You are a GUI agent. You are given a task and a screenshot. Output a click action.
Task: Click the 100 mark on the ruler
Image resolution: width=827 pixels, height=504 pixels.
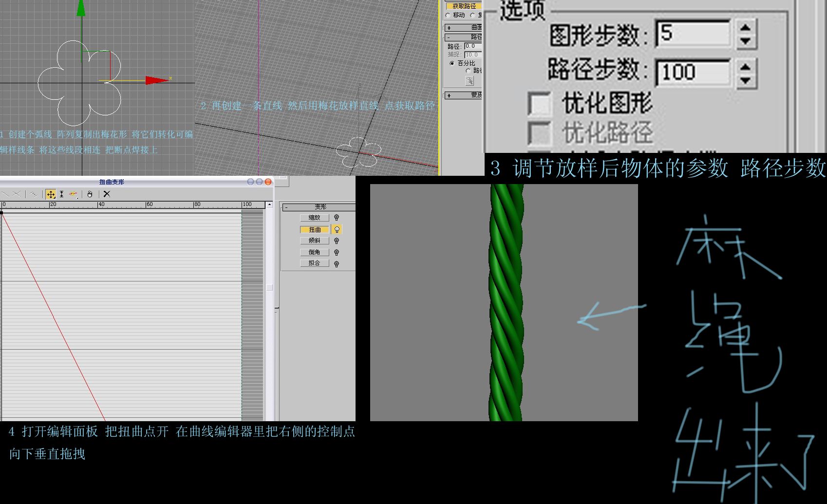247,205
